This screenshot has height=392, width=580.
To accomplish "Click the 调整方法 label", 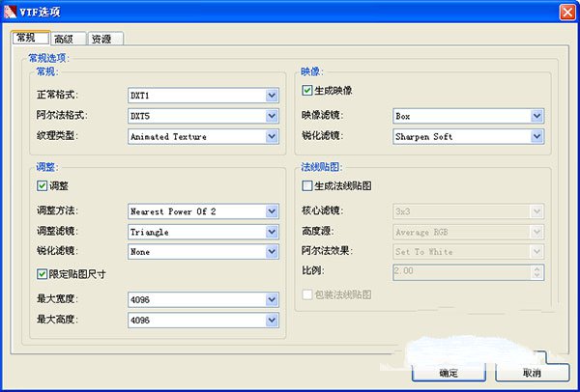I will coord(57,210).
